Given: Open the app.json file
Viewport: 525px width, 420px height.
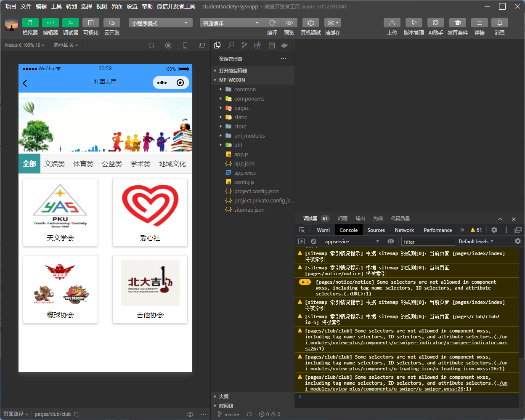Looking at the screenshot, I should click(252, 163).
